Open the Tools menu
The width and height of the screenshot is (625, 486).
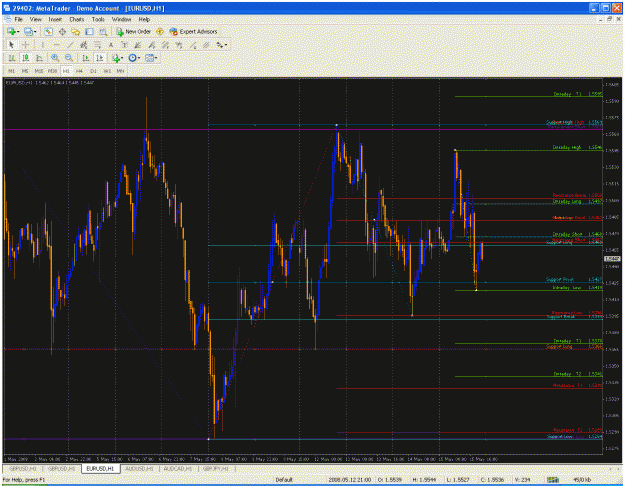(x=98, y=19)
